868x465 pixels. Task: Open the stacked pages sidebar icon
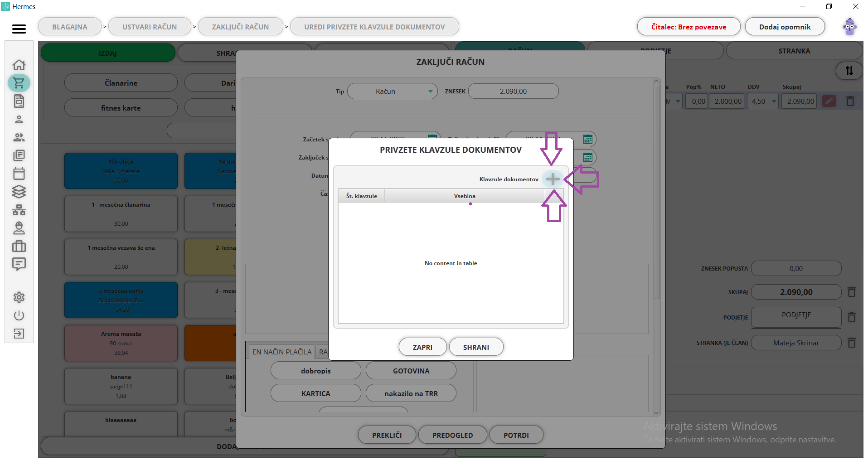(19, 155)
